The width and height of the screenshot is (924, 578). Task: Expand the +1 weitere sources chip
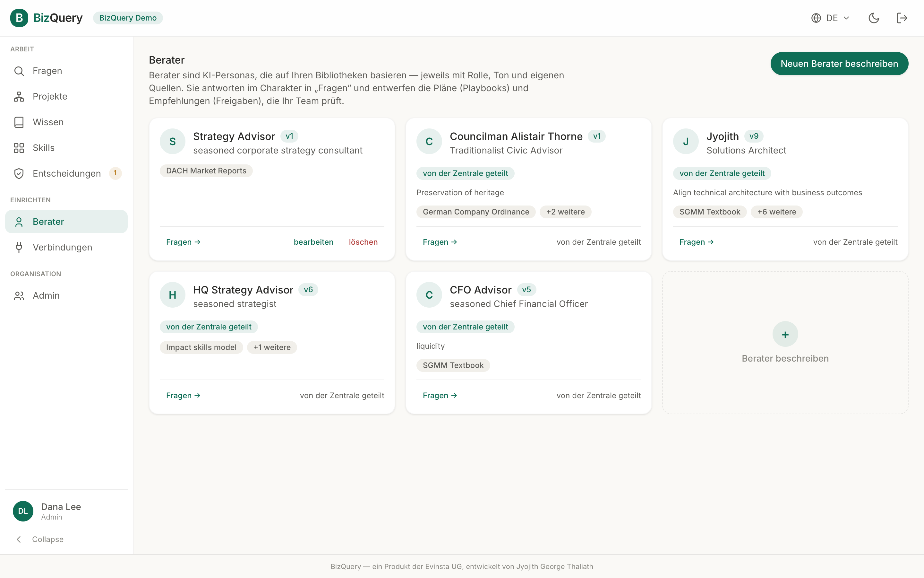coord(272,347)
